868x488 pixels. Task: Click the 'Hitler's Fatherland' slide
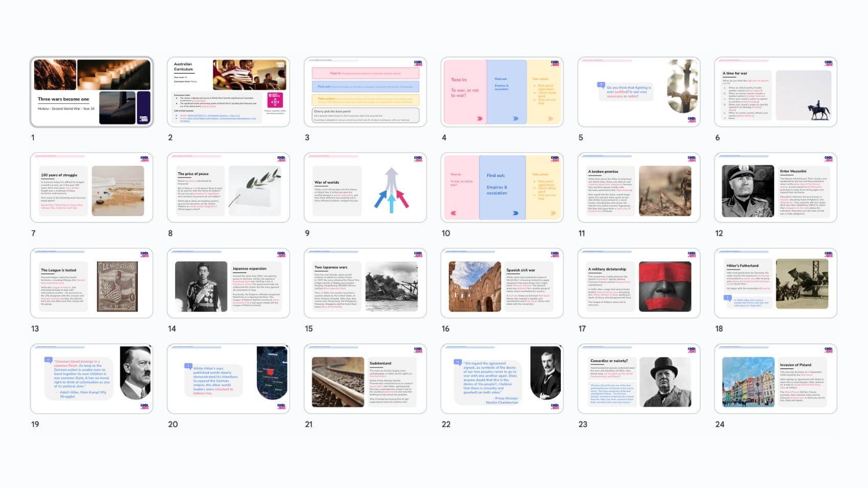775,283
